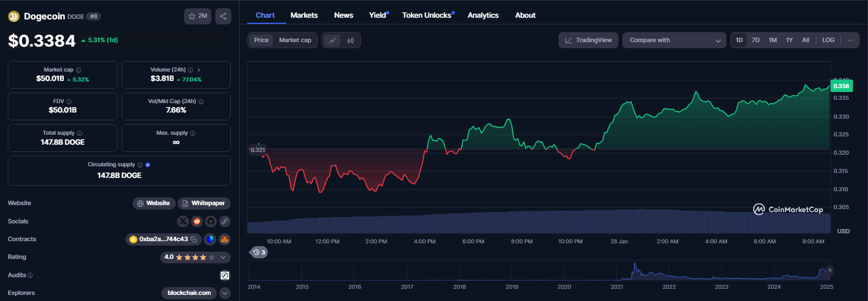The width and height of the screenshot is (868, 301).
Task: Switch to the Yield tab
Action: click(x=378, y=15)
